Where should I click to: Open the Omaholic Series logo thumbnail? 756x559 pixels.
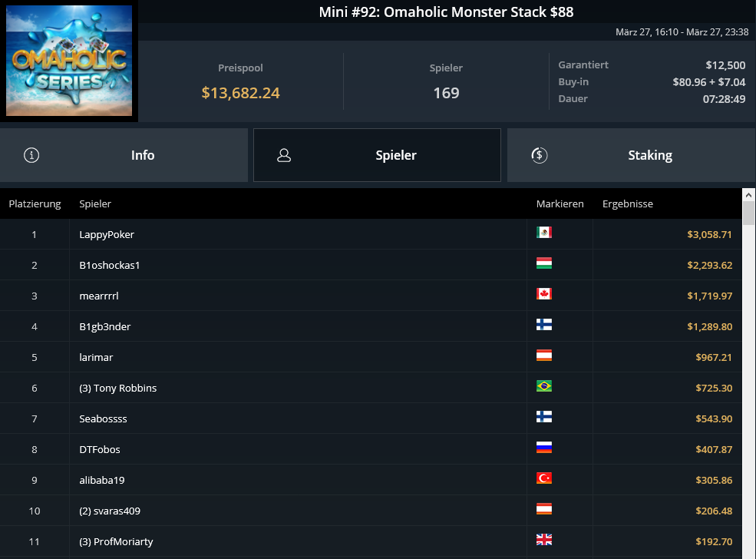coord(69,61)
